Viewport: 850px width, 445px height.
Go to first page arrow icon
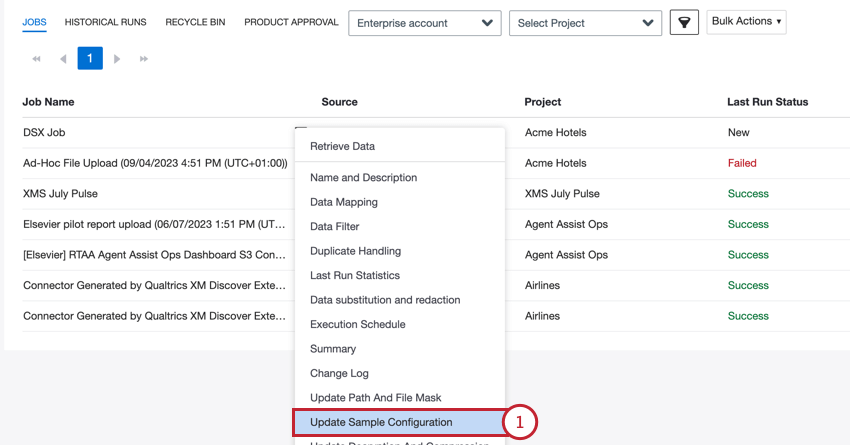37,59
